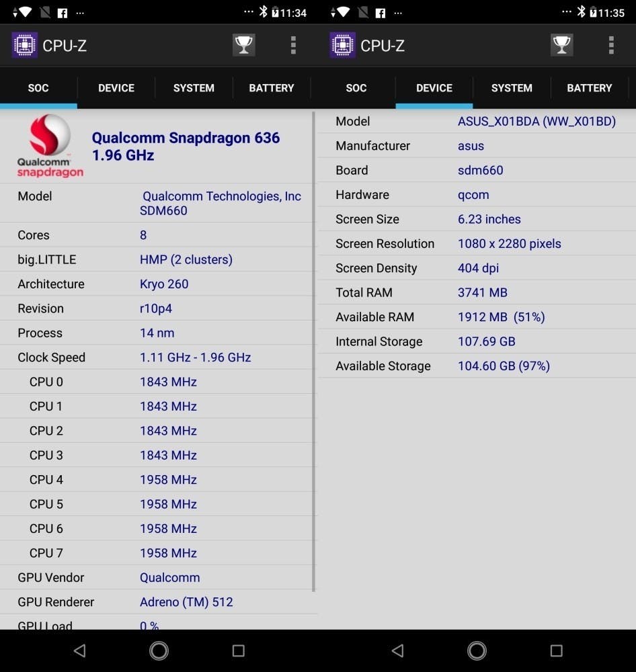Screen dimensions: 636x672
Task: Tap the Facebook notification icon in left status bar
Action: (62, 13)
